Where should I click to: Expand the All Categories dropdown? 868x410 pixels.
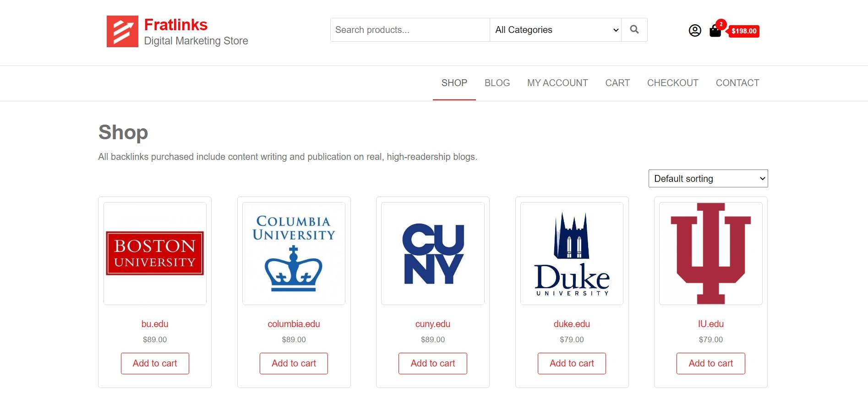coord(556,30)
